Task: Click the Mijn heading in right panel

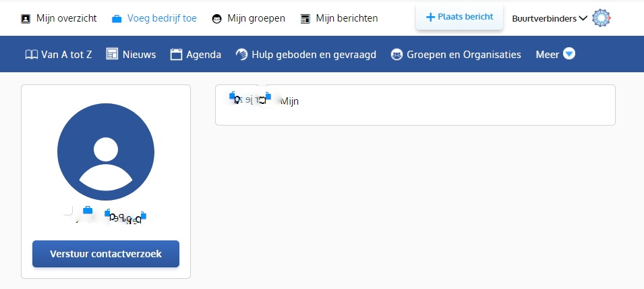Action: pos(289,101)
